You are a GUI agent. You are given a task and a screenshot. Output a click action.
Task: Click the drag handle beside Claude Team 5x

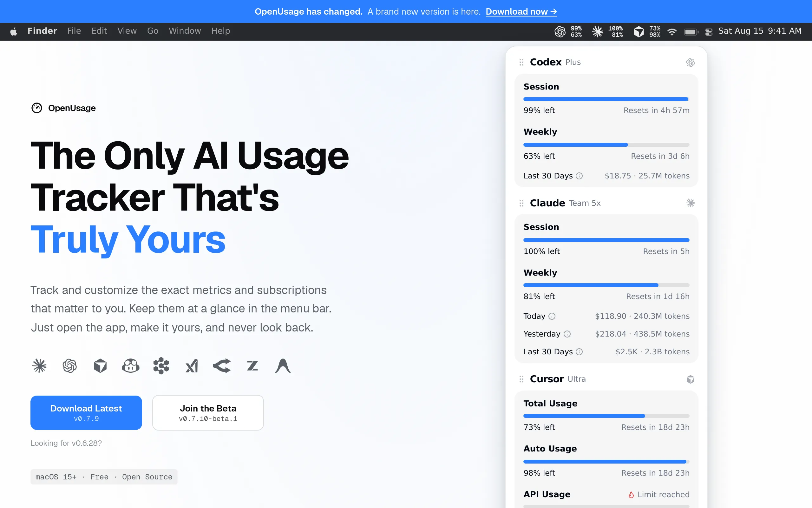point(521,203)
